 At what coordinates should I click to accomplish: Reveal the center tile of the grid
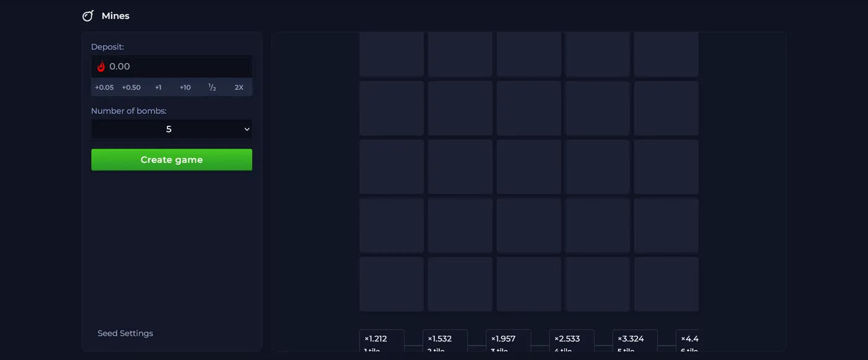coord(529,167)
